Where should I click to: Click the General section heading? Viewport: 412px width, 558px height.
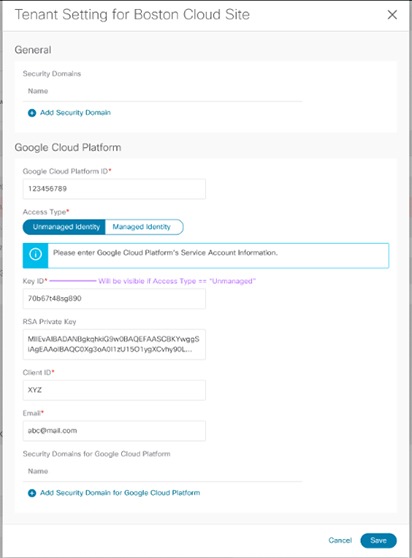pyautogui.click(x=33, y=50)
